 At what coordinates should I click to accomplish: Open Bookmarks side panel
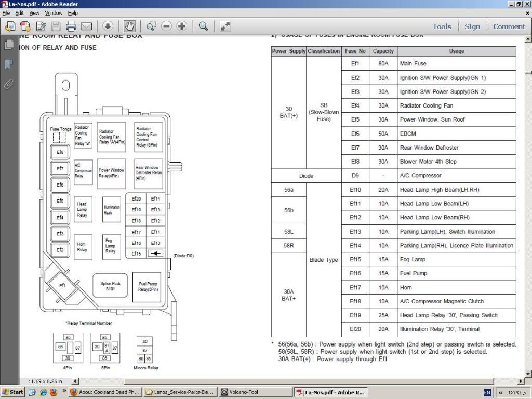[x=9, y=64]
